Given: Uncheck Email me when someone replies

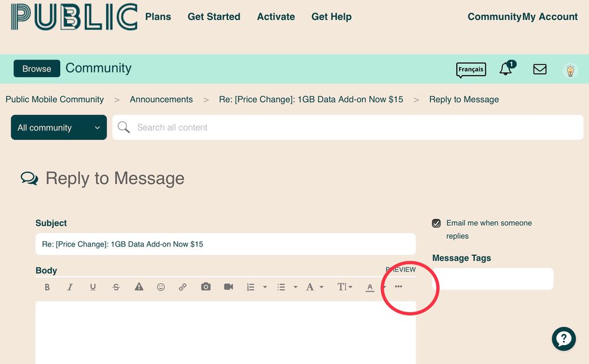Looking at the screenshot, I should point(436,223).
